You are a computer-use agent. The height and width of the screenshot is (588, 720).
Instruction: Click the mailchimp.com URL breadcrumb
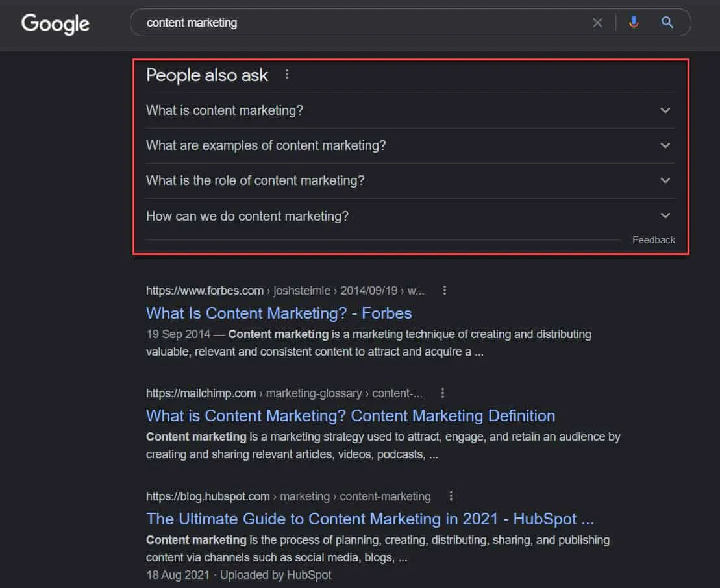coord(201,393)
